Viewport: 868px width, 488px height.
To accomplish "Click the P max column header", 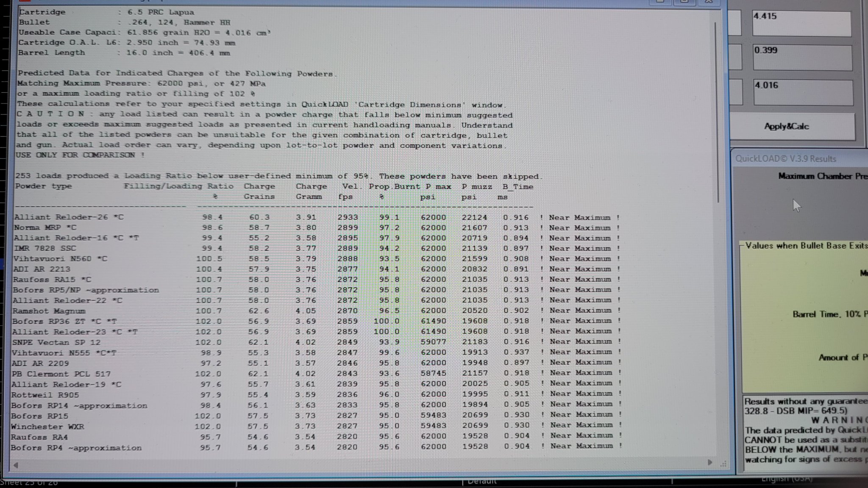I will [x=438, y=186].
